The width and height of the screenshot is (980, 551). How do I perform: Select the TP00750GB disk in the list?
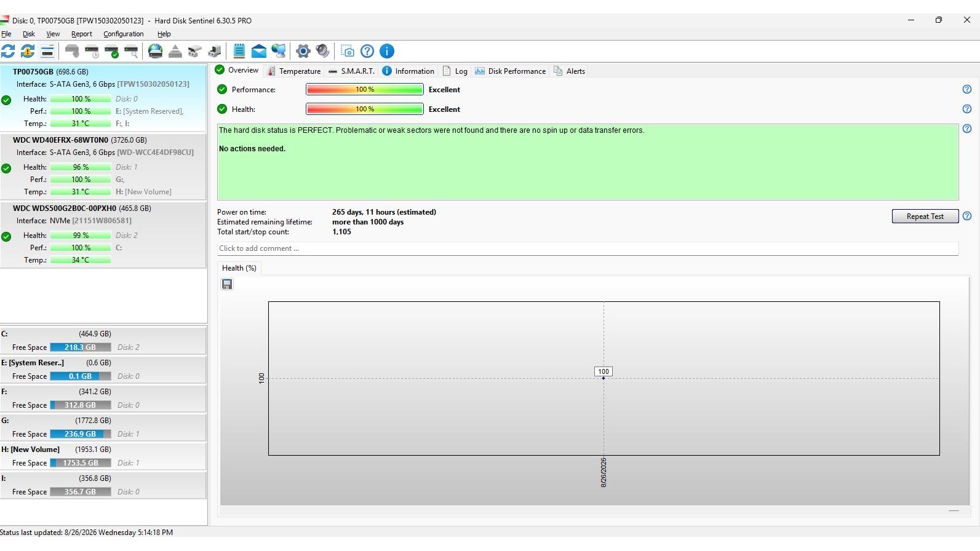click(x=103, y=97)
